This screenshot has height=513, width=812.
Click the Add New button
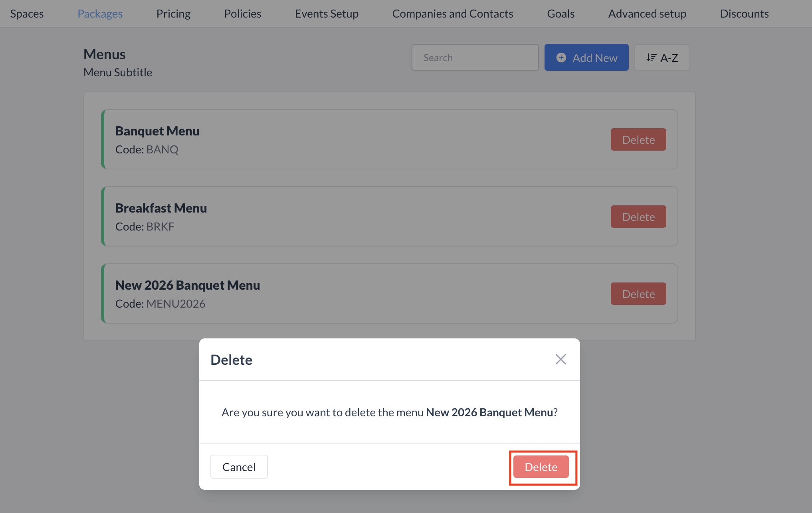[586, 57]
